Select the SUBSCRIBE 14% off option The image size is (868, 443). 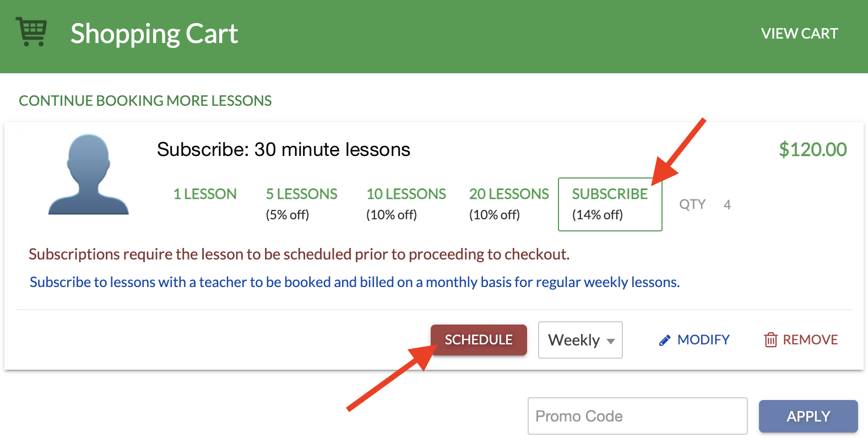(x=610, y=204)
